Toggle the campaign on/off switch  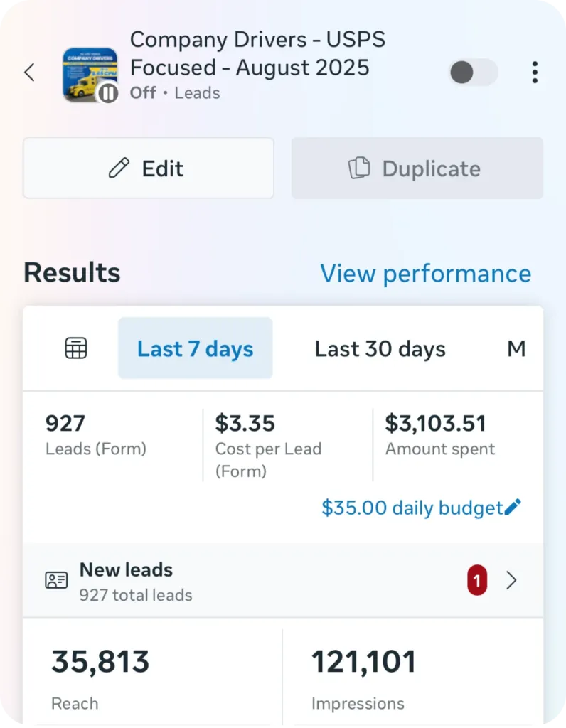pos(474,73)
